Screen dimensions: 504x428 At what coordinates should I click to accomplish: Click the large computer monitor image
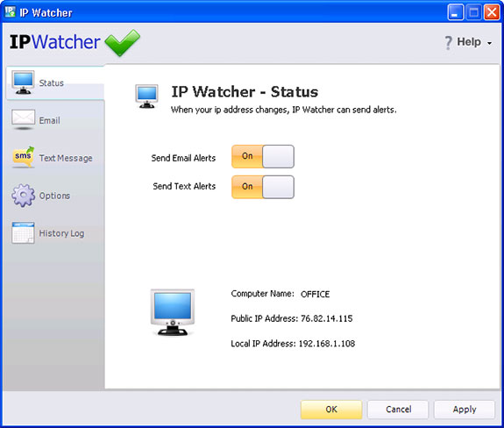173,312
